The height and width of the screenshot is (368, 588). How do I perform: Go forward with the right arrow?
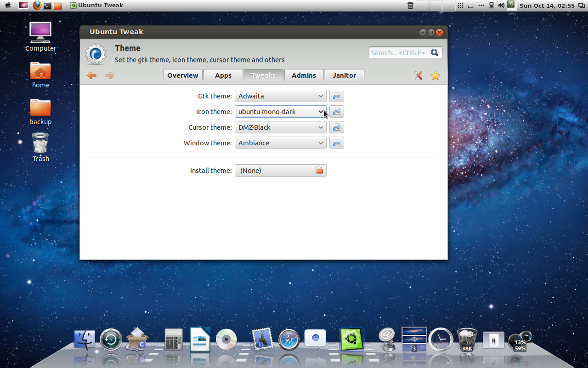(109, 75)
